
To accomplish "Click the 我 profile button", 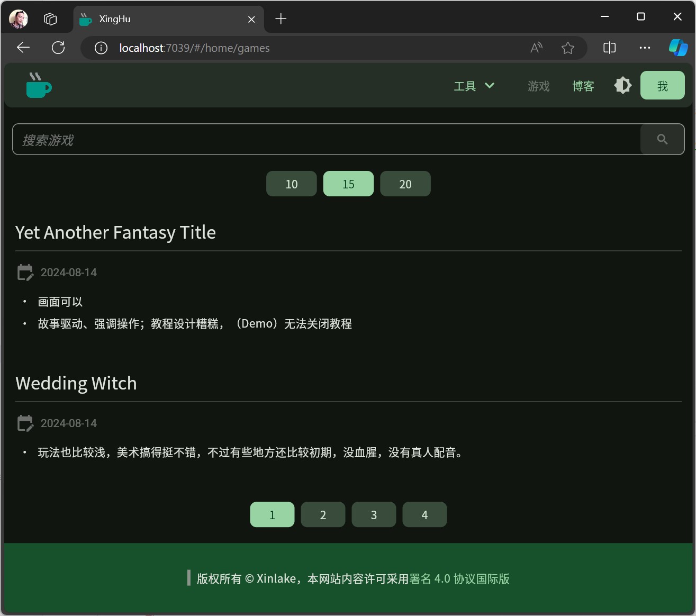I will (663, 85).
